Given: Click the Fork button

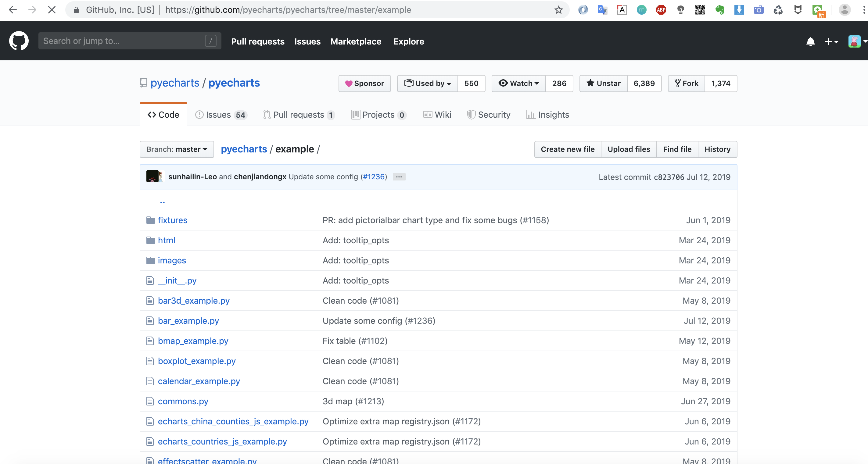Looking at the screenshot, I should click(686, 83).
